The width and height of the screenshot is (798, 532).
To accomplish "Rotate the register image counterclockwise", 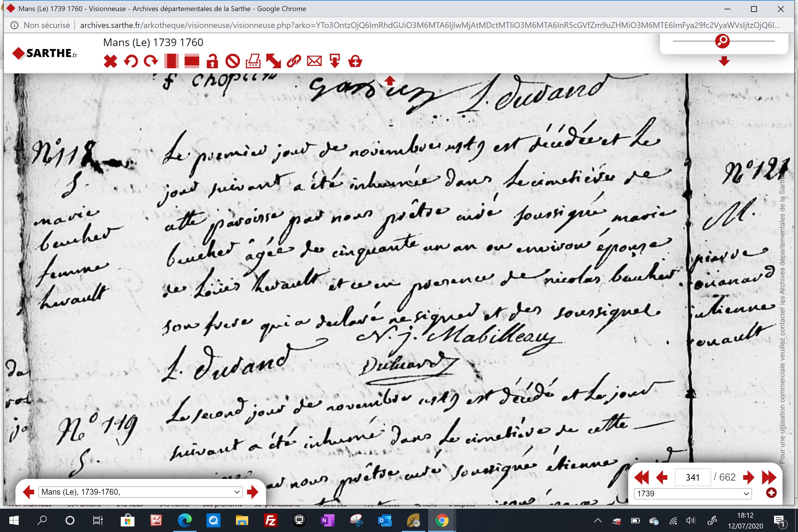I will tap(131, 62).
